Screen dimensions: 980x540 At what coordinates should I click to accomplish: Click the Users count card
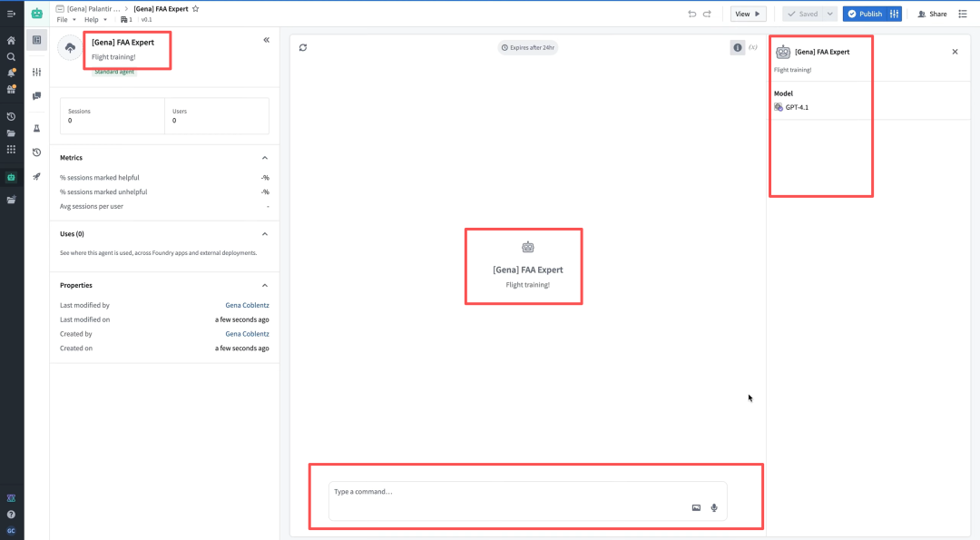pyautogui.click(x=217, y=115)
